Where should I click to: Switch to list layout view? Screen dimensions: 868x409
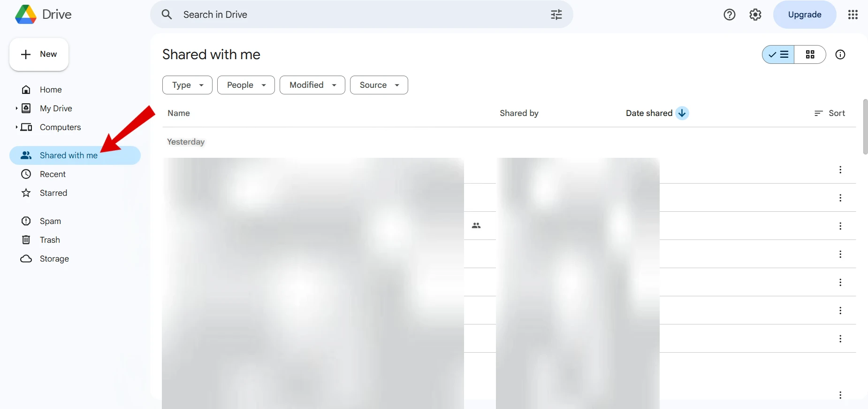[779, 54]
